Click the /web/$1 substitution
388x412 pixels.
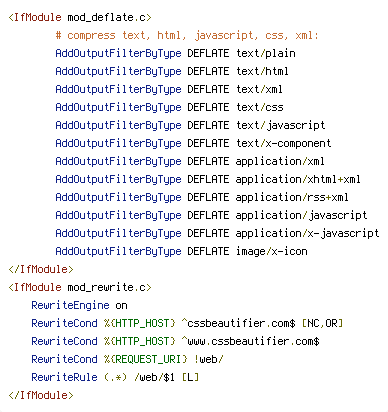(154, 377)
